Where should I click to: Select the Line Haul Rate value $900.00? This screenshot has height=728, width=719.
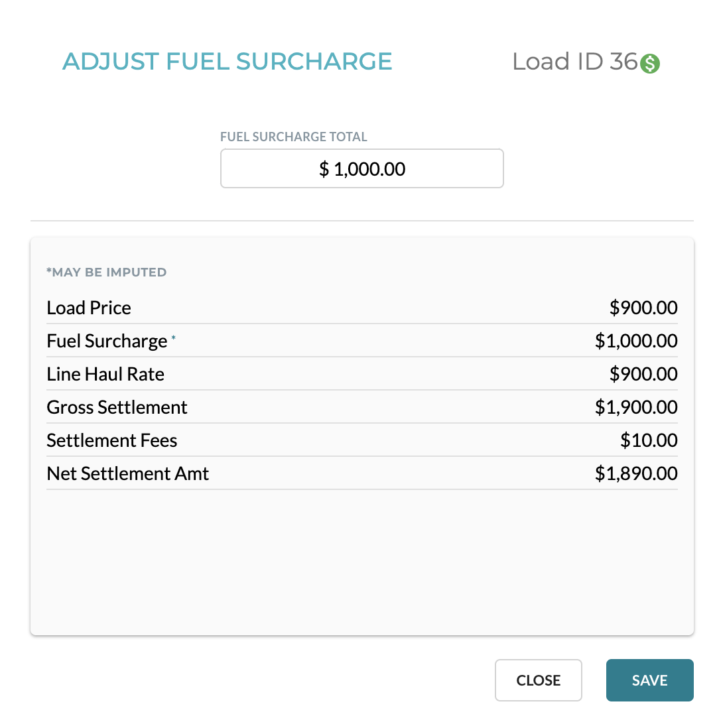643,374
